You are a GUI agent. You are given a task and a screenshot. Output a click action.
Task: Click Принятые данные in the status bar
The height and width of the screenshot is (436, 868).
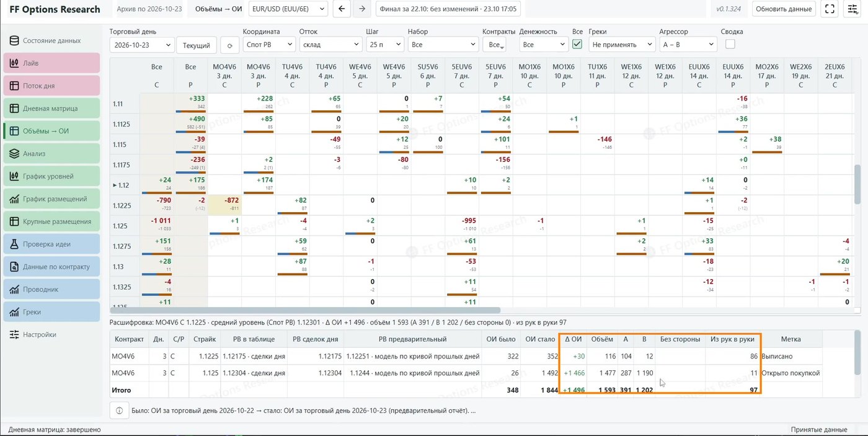(818, 430)
